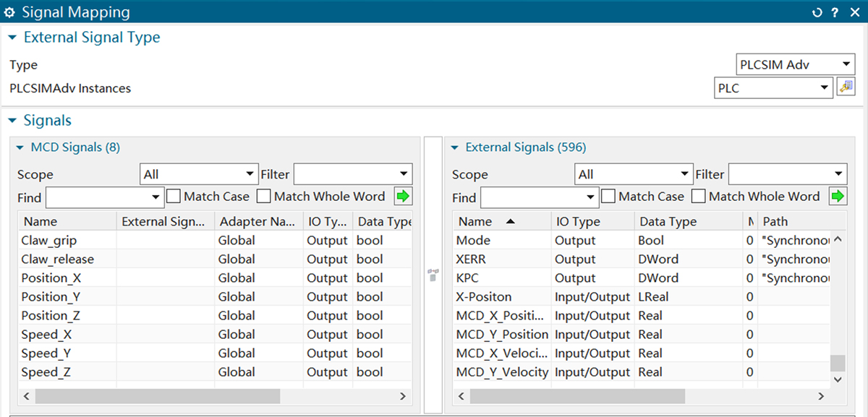868x417 pixels.
Task: Open the MCD Signals Filter dropdown
Action: (353, 174)
